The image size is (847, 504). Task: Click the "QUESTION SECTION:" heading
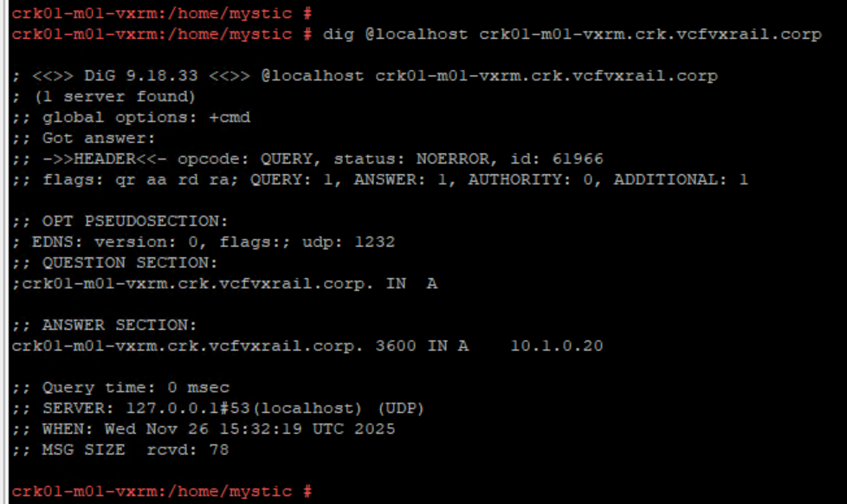tap(130, 263)
